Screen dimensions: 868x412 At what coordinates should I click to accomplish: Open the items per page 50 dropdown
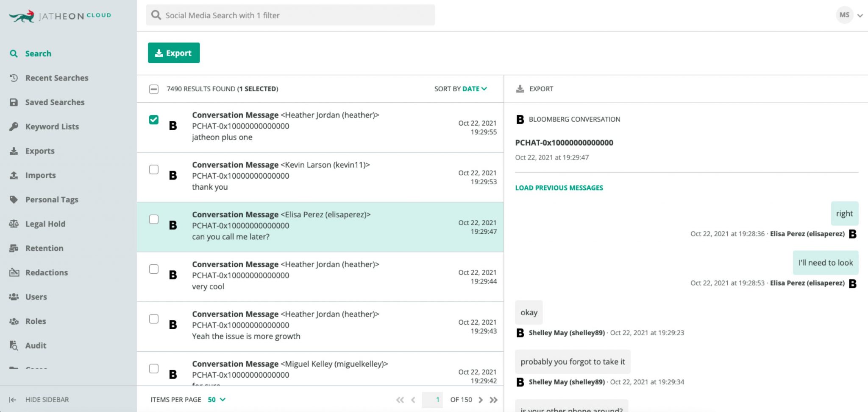pyautogui.click(x=217, y=400)
